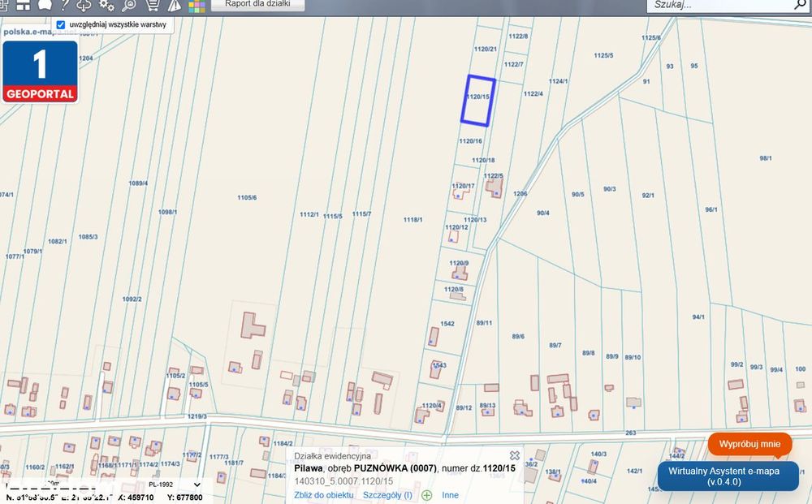
Task: Open the layout panels icon in toolbar
Action: [x=24, y=5]
